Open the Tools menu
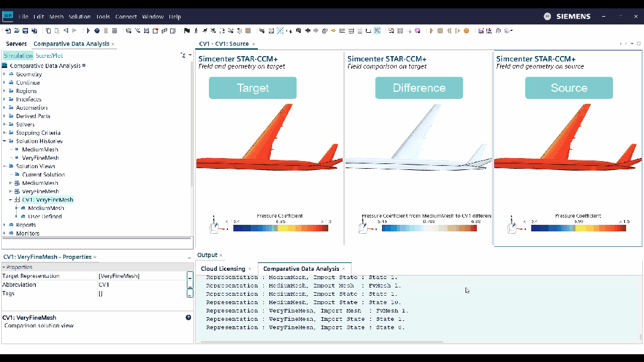This screenshot has width=644, height=362. tap(103, 17)
